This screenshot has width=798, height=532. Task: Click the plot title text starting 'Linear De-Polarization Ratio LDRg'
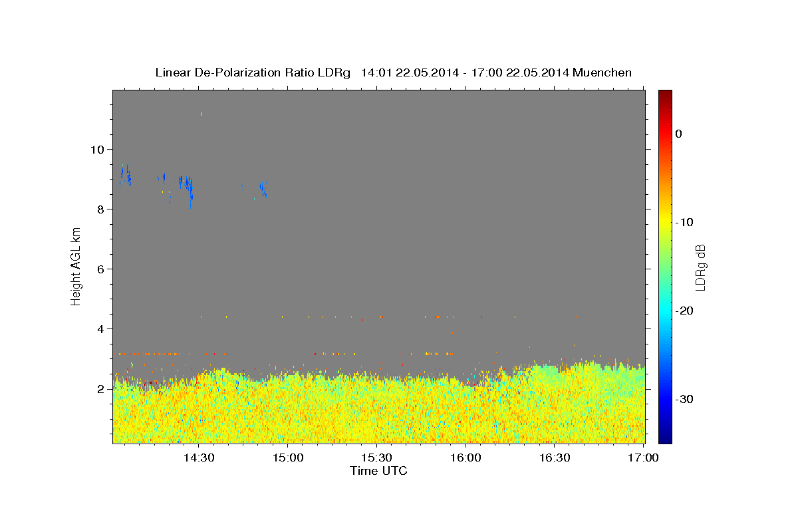(x=393, y=72)
